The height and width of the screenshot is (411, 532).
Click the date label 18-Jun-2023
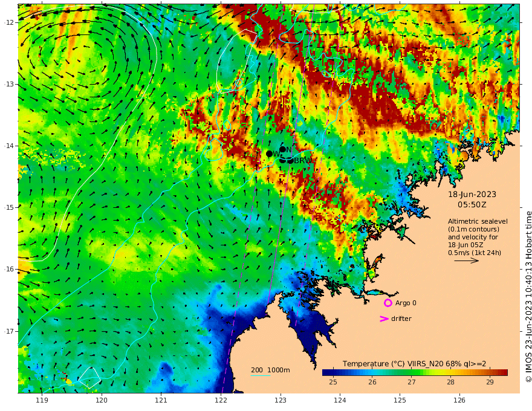(472, 194)
